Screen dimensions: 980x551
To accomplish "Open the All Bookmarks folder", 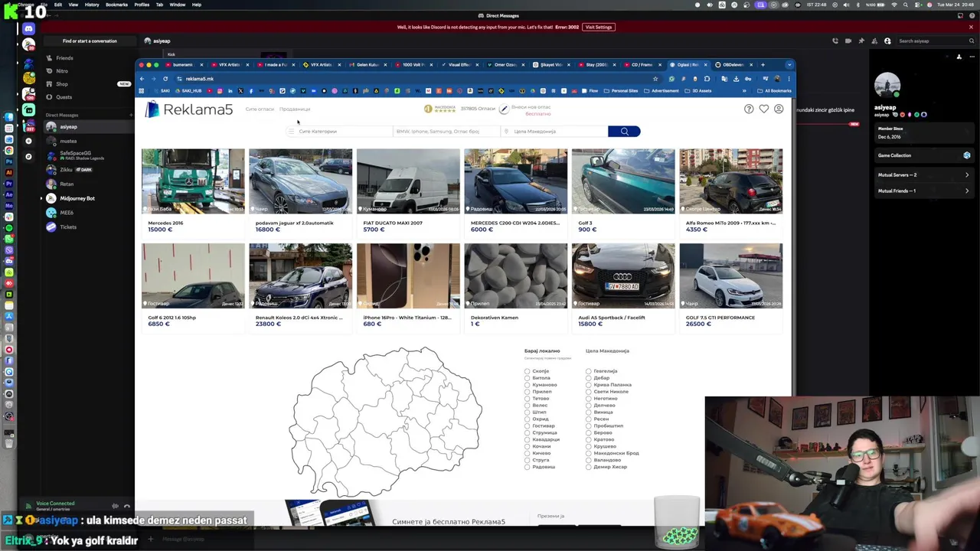I will (x=775, y=91).
